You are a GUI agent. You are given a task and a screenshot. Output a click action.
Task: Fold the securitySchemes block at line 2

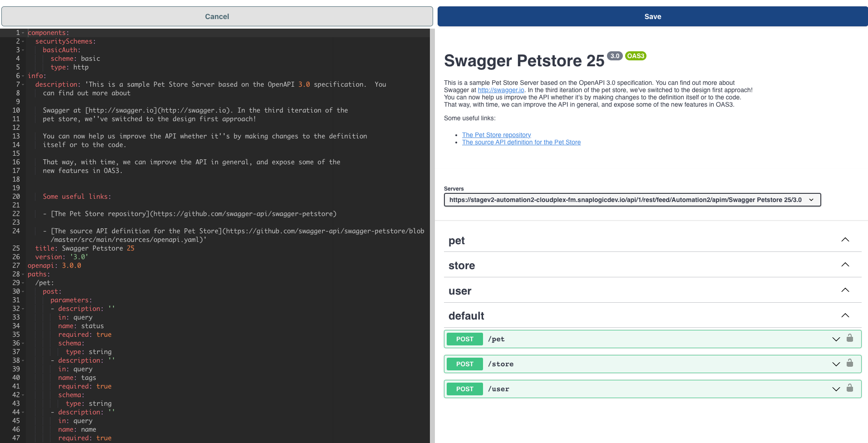[23, 41]
